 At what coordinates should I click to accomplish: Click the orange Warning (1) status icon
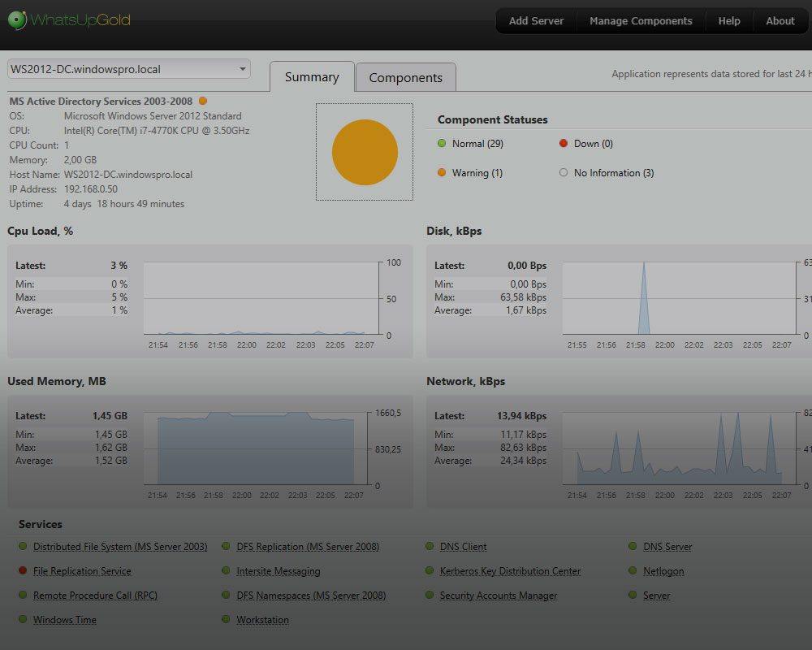tap(442, 172)
